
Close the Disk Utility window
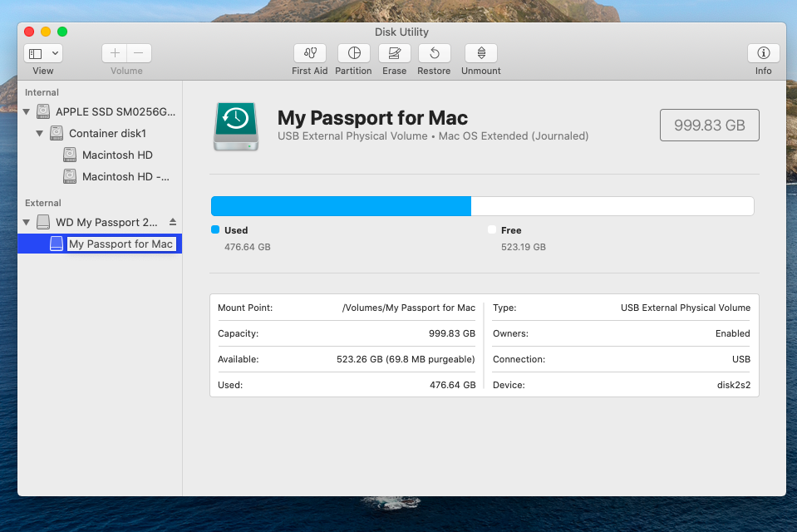click(x=29, y=32)
